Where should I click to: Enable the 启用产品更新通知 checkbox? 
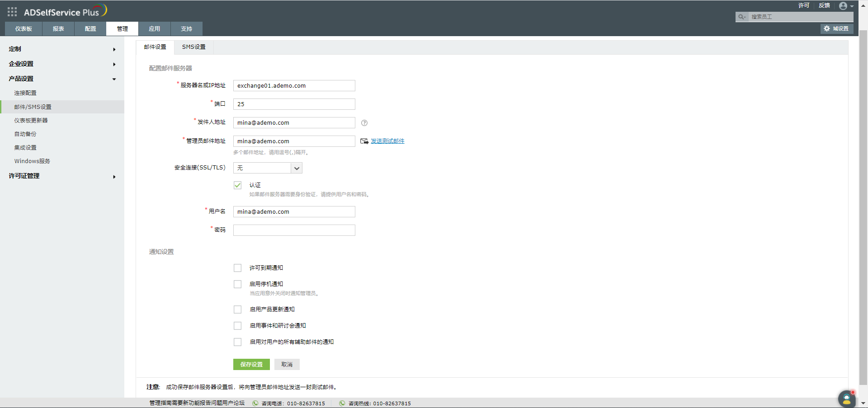[x=237, y=309]
